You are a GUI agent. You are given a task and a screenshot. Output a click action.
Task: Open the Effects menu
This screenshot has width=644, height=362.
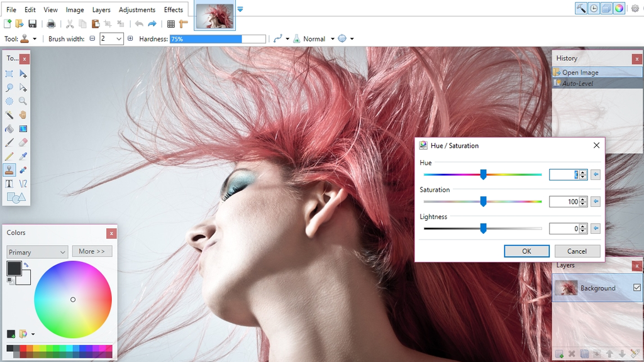pyautogui.click(x=174, y=9)
